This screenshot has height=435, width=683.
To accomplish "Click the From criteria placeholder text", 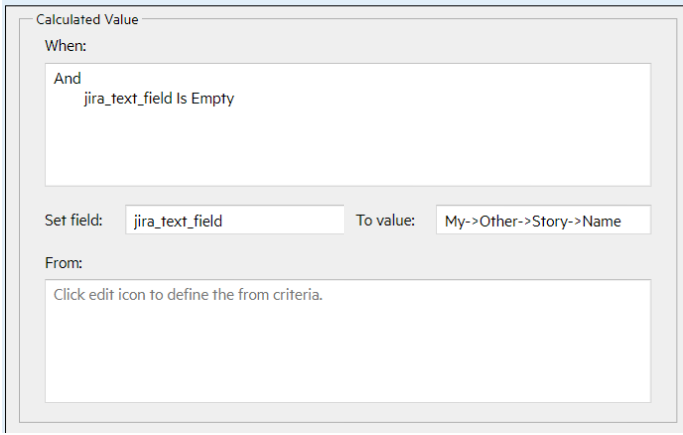I will (188, 298).
